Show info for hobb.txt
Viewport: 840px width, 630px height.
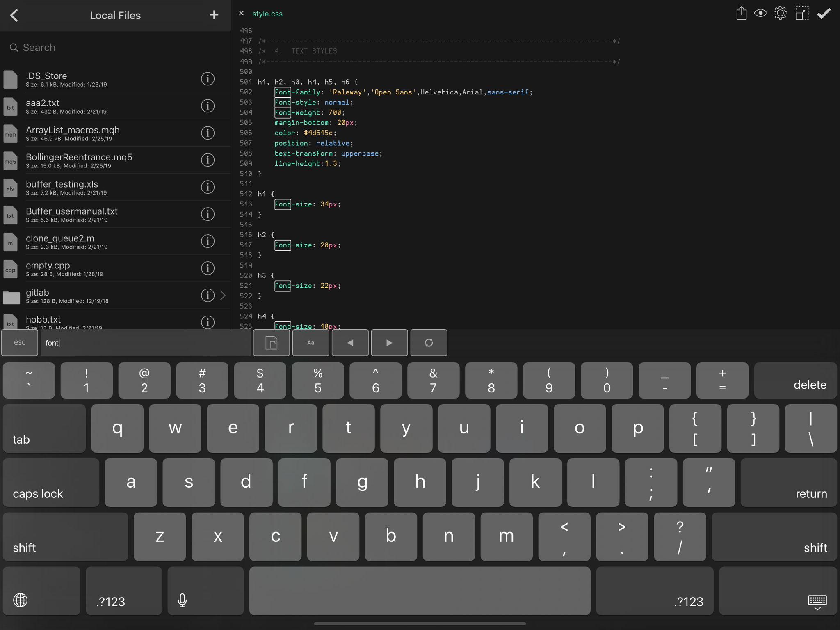pyautogui.click(x=208, y=322)
